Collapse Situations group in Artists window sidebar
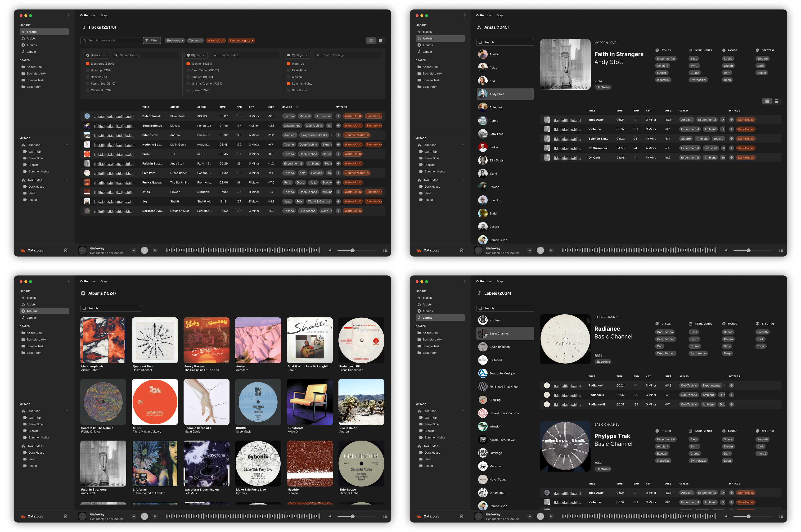The image size is (801, 532). [463, 145]
